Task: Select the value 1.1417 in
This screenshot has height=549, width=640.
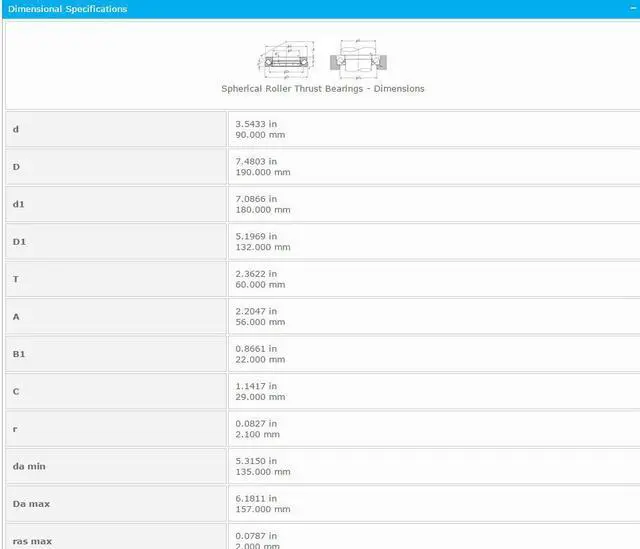Action: point(256,386)
